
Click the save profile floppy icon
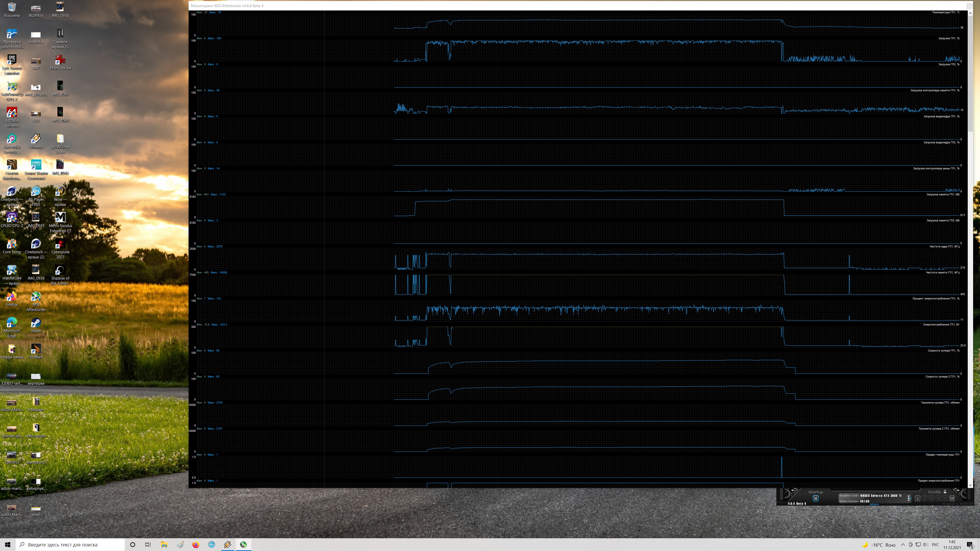[952, 498]
